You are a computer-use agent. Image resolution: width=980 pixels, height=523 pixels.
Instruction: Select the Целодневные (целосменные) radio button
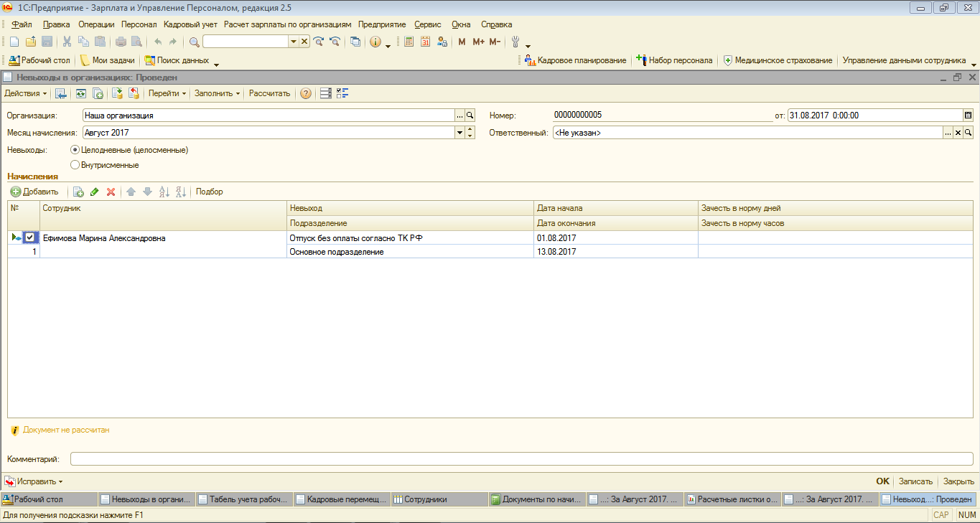pos(75,150)
